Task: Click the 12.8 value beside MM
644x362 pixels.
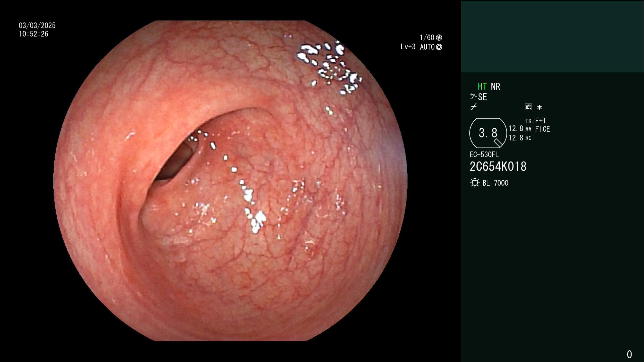Action: 516,129
